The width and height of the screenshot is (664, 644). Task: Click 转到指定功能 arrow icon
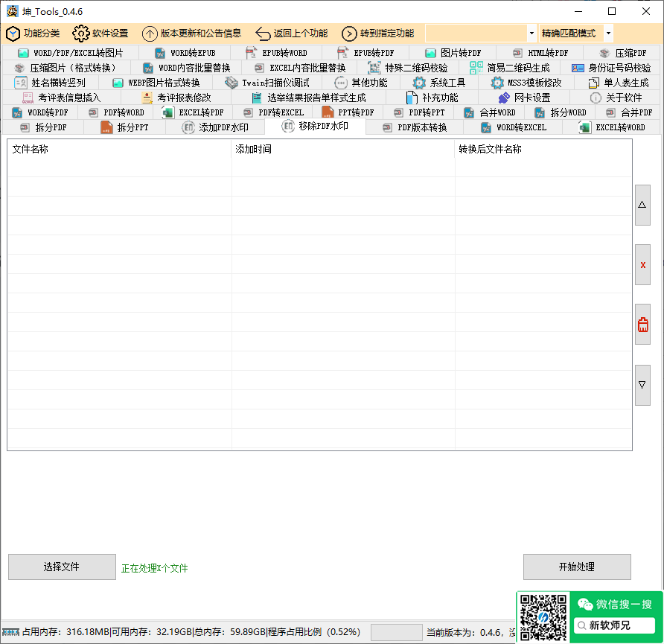click(349, 34)
